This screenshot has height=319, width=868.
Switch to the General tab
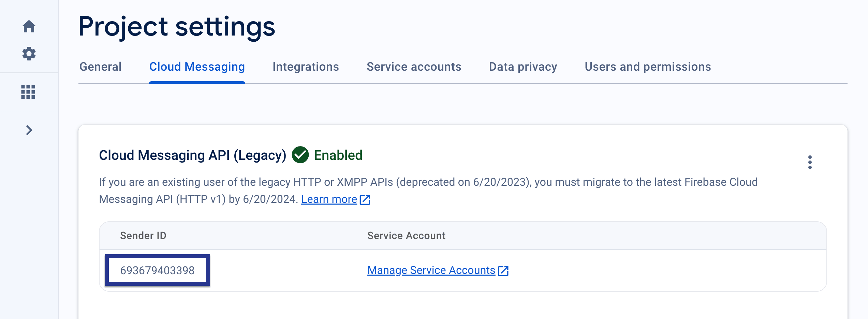(x=100, y=67)
